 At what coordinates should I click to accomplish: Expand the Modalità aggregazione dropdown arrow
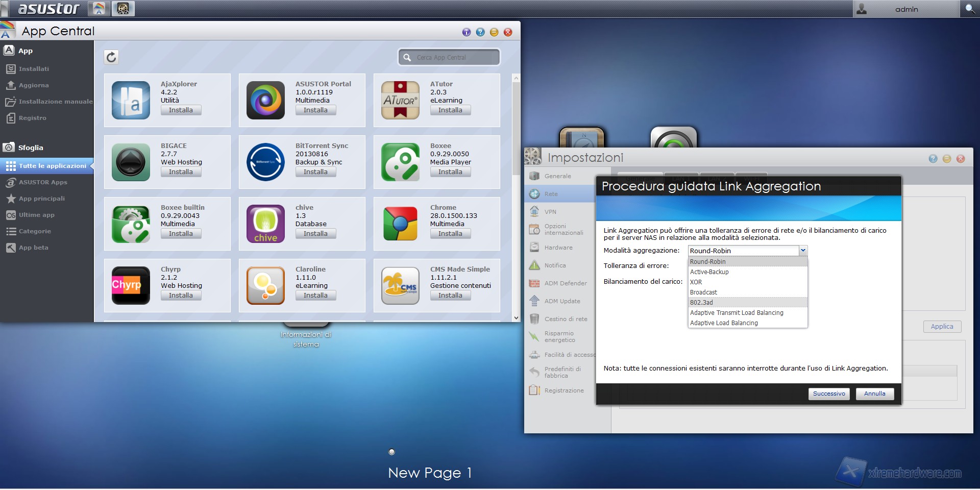click(x=803, y=251)
